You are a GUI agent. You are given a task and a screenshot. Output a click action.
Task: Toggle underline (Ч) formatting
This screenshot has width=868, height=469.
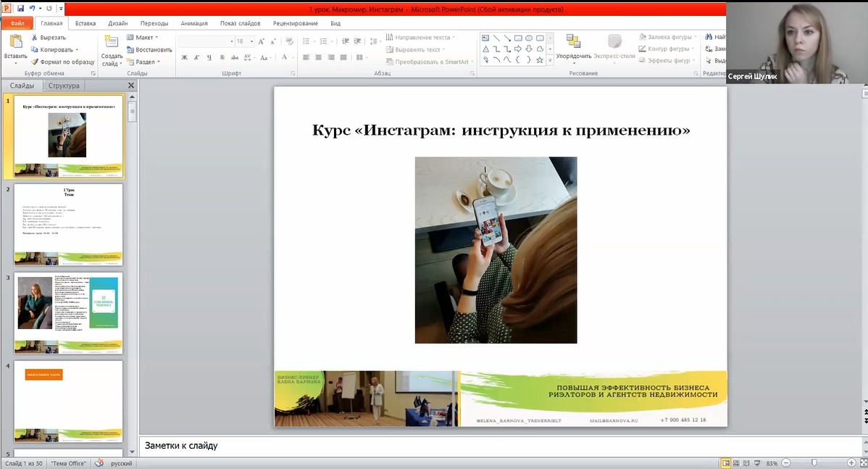209,57
